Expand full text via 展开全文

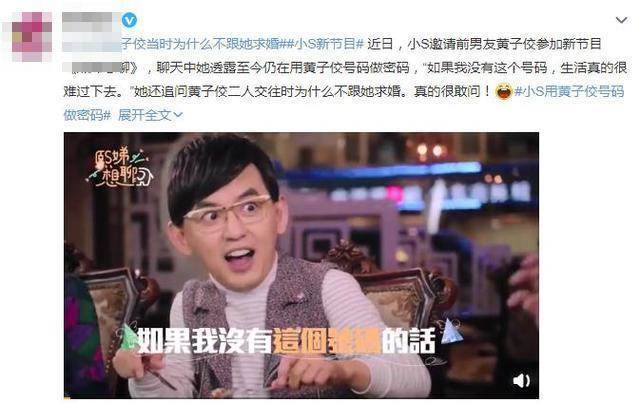click(144, 115)
